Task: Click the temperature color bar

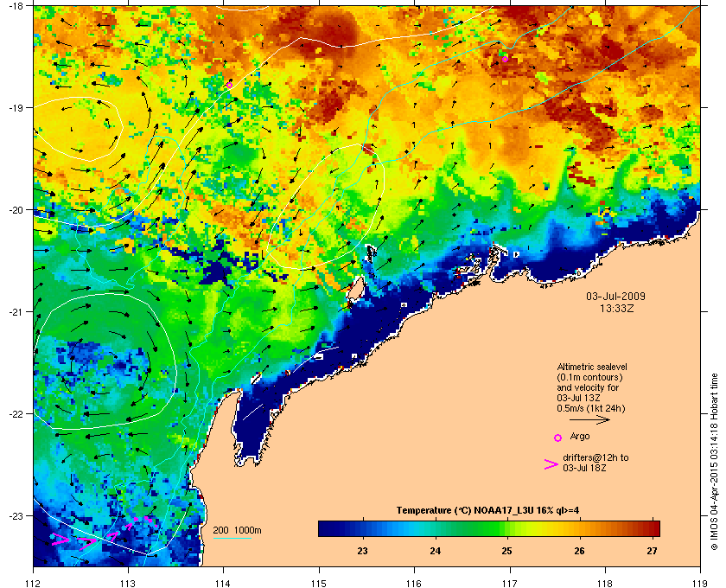Action: click(489, 528)
